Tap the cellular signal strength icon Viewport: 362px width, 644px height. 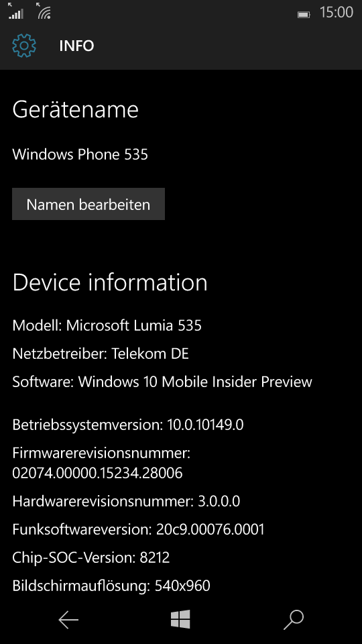tap(16, 11)
